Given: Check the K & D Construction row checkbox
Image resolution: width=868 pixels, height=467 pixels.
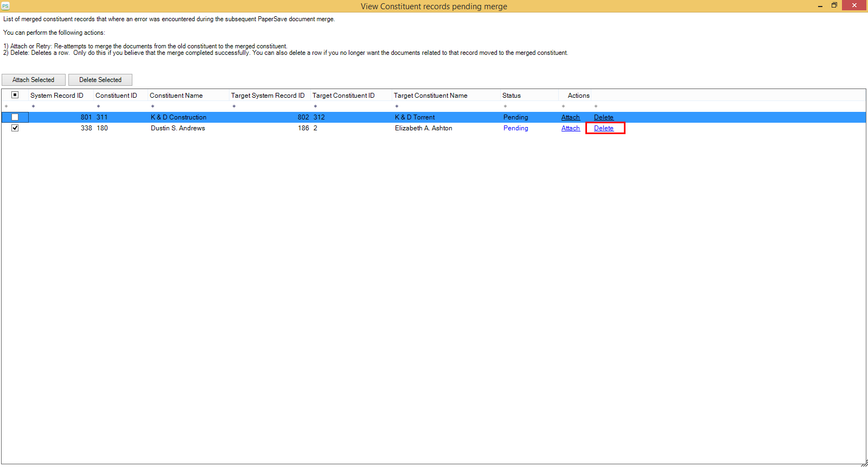Looking at the screenshot, I should 15,117.
